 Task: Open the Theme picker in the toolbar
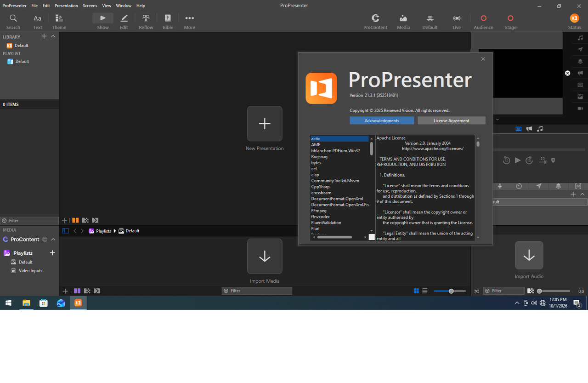click(x=59, y=22)
